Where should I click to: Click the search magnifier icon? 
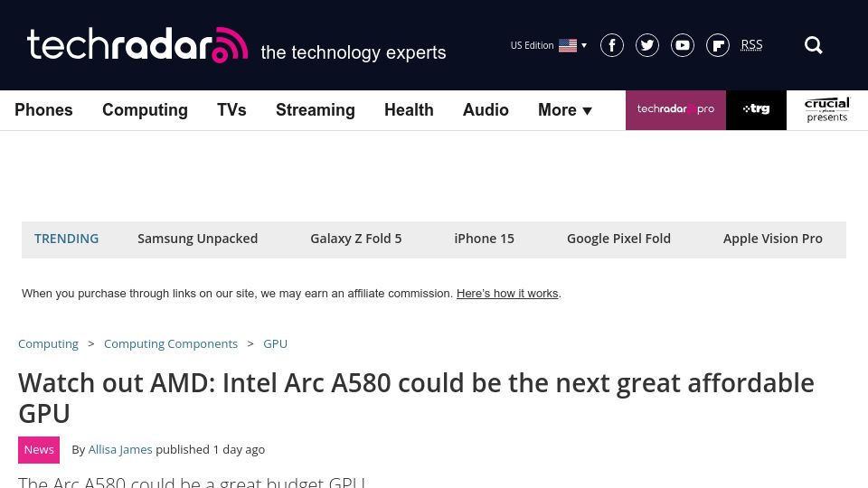pyautogui.click(x=813, y=45)
